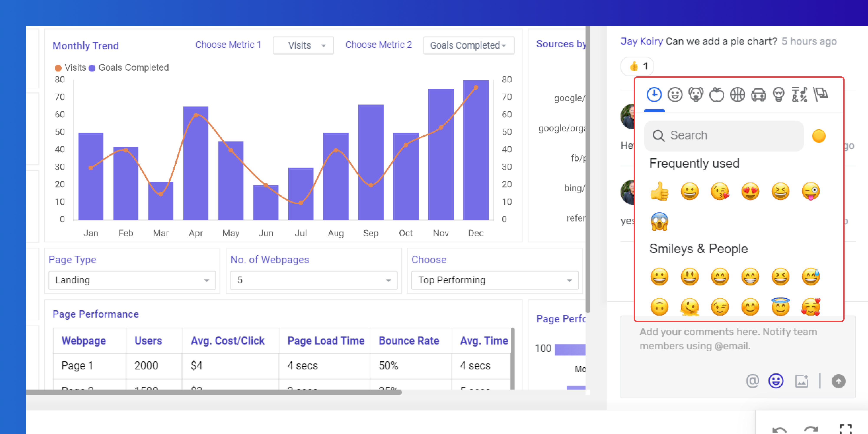The height and width of the screenshot is (434, 868).
Task: Open the Animals & Nature emoji category
Action: (x=695, y=95)
